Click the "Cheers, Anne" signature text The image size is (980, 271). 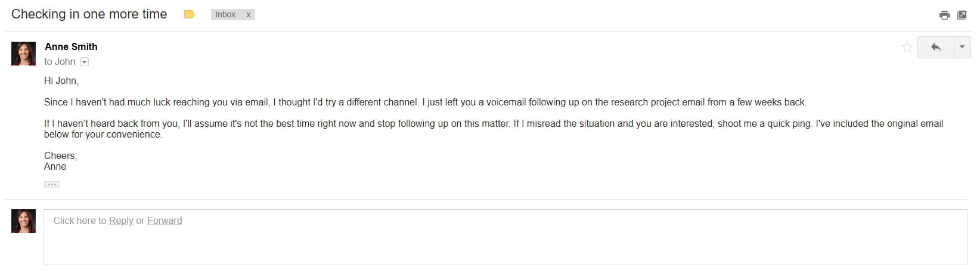click(x=60, y=161)
